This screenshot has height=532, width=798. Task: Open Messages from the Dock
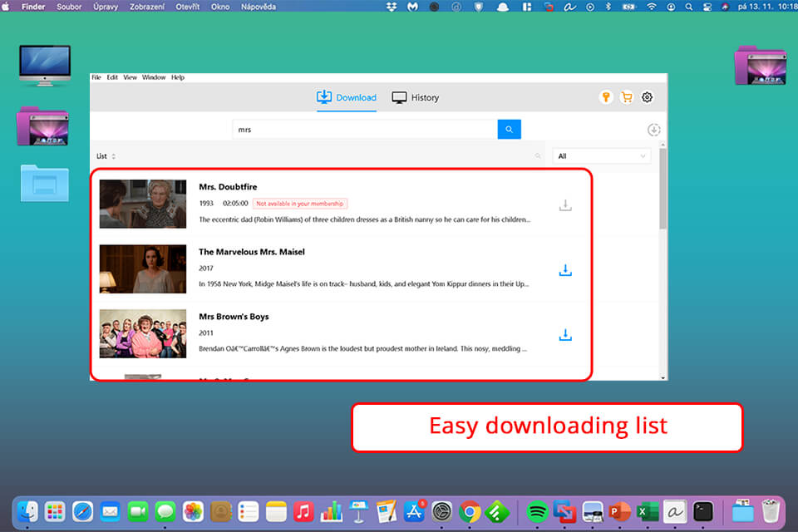click(x=165, y=512)
